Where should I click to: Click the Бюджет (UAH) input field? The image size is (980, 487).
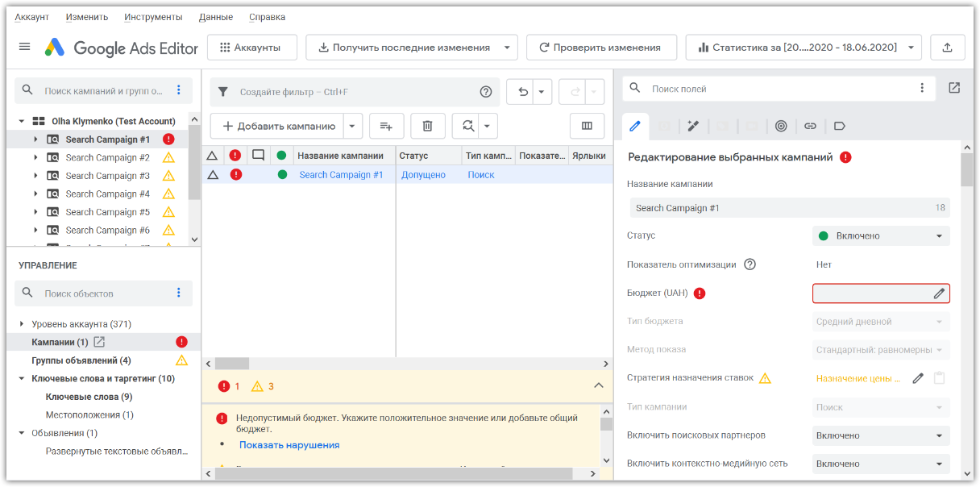click(x=881, y=293)
